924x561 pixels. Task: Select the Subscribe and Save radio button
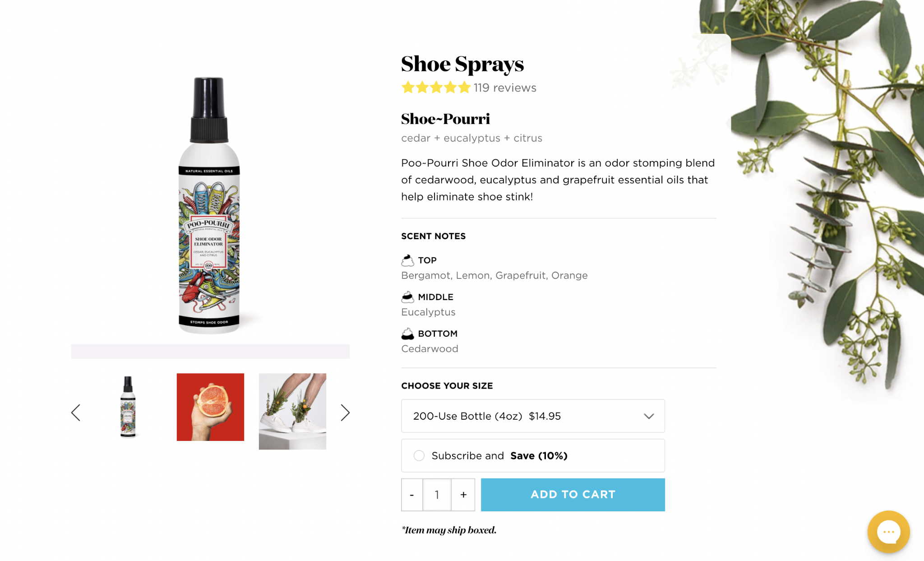coord(419,456)
